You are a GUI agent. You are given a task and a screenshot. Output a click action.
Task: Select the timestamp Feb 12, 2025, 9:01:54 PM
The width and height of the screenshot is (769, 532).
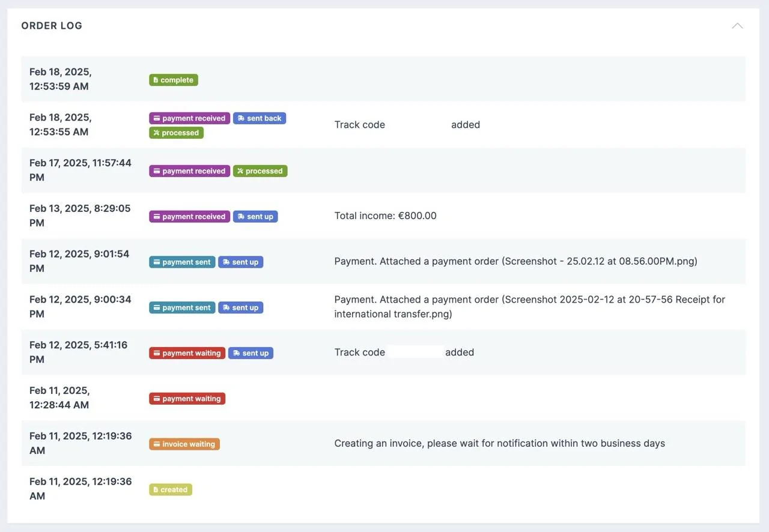(x=79, y=261)
